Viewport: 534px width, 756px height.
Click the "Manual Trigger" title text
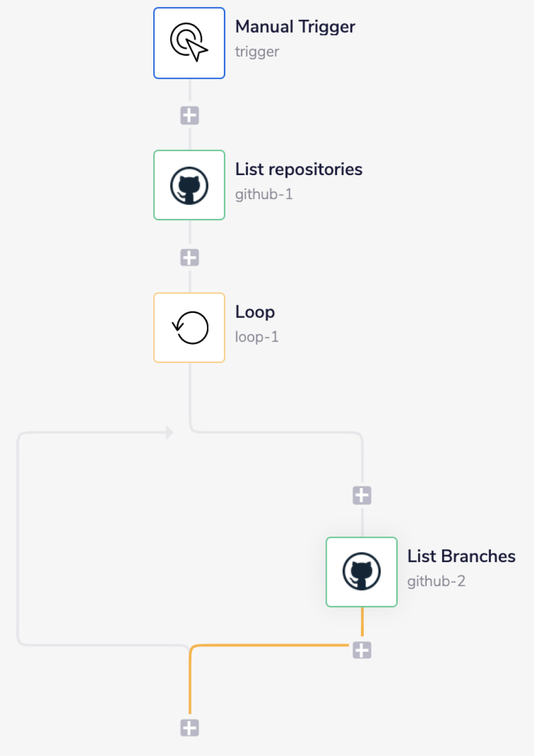click(x=295, y=27)
